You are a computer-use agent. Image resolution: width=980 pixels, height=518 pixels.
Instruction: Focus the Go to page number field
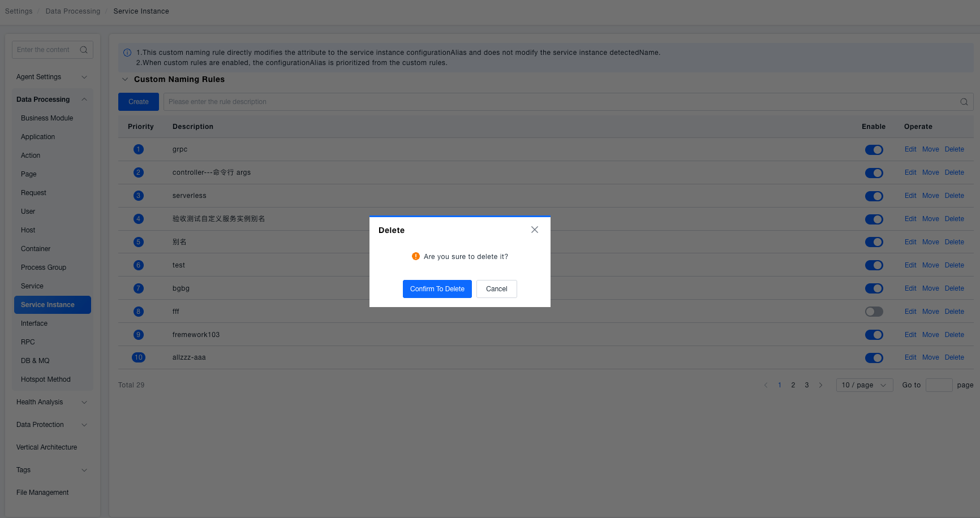point(939,385)
